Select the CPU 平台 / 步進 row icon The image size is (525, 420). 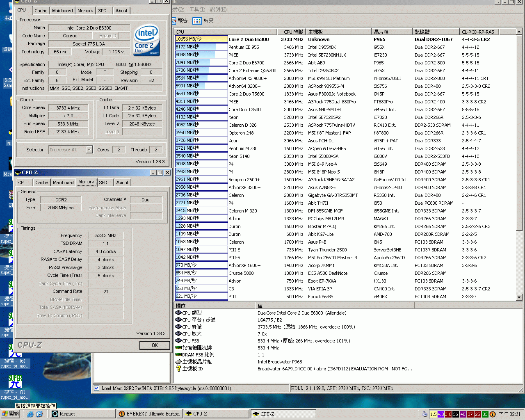coord(178,320)
